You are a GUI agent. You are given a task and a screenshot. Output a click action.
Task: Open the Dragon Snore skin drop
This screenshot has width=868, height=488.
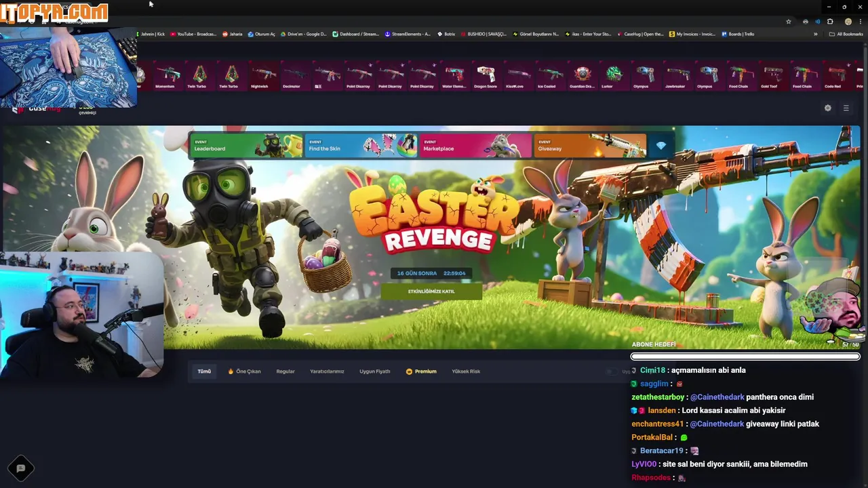tap(486, 76)
